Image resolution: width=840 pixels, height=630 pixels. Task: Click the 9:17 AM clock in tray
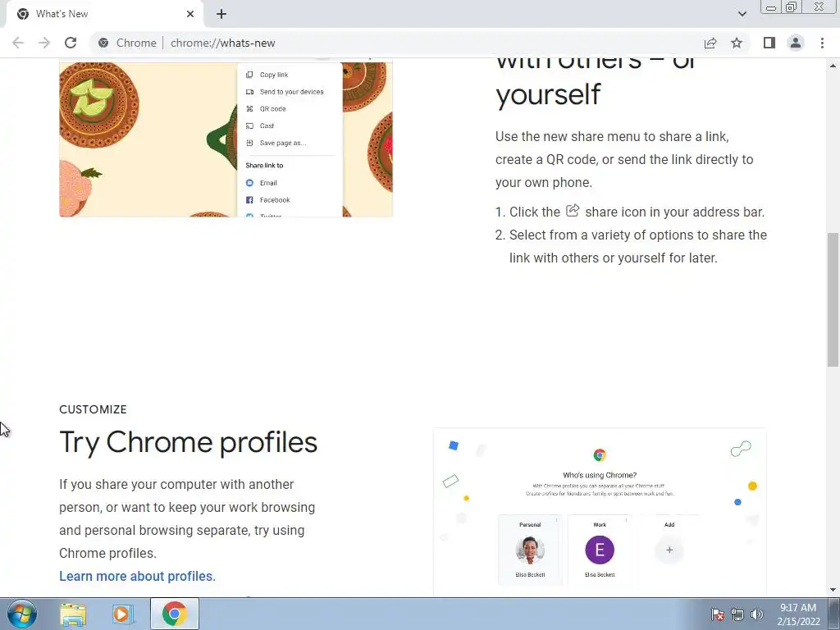(798, 608)
